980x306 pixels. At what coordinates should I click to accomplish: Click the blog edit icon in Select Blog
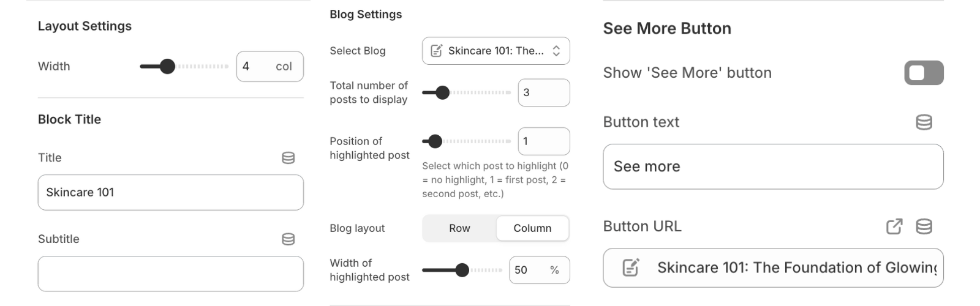(437, 51)
